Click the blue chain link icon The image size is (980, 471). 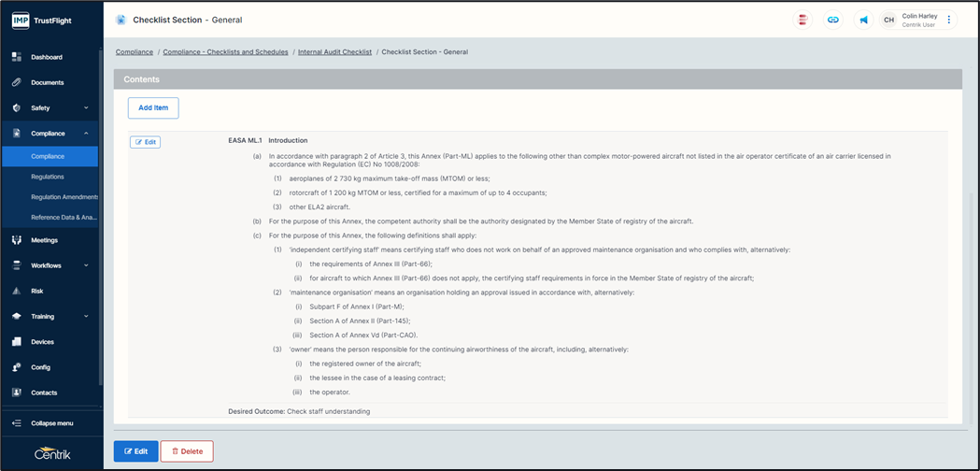click(832, 20)
